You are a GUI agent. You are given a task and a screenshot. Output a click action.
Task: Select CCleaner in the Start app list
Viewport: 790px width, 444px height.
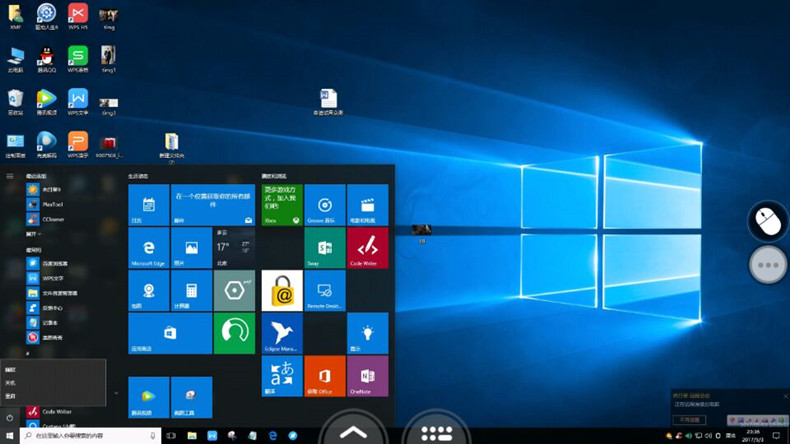tap(52, 218)
